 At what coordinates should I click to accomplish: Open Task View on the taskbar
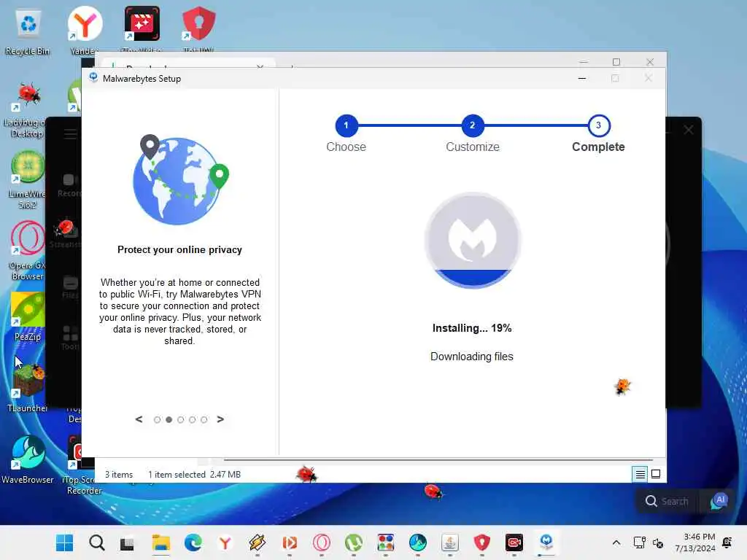coord(127,542)
